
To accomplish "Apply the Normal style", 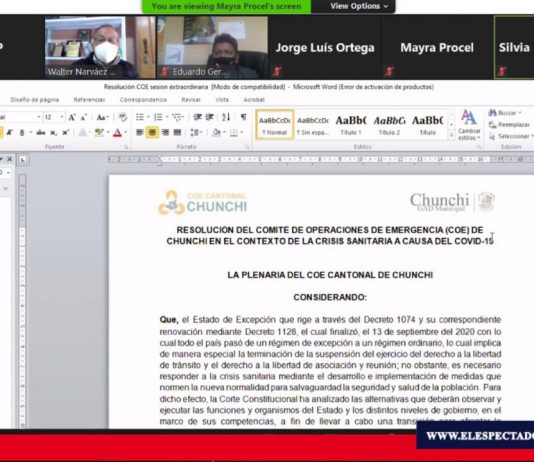I will coord(274,125).
